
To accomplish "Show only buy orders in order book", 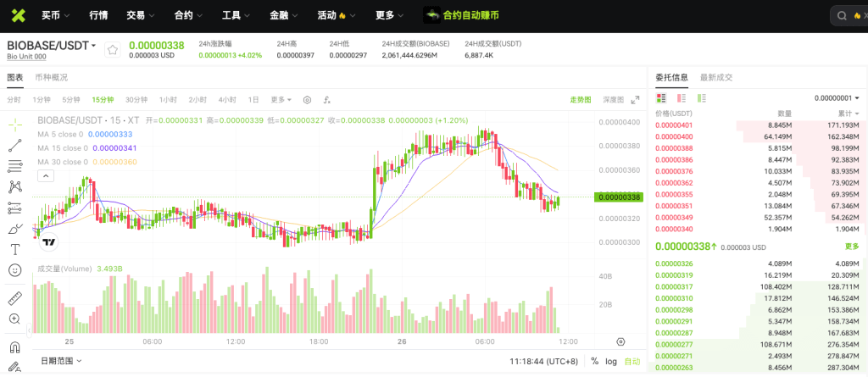I will [702, 98].
